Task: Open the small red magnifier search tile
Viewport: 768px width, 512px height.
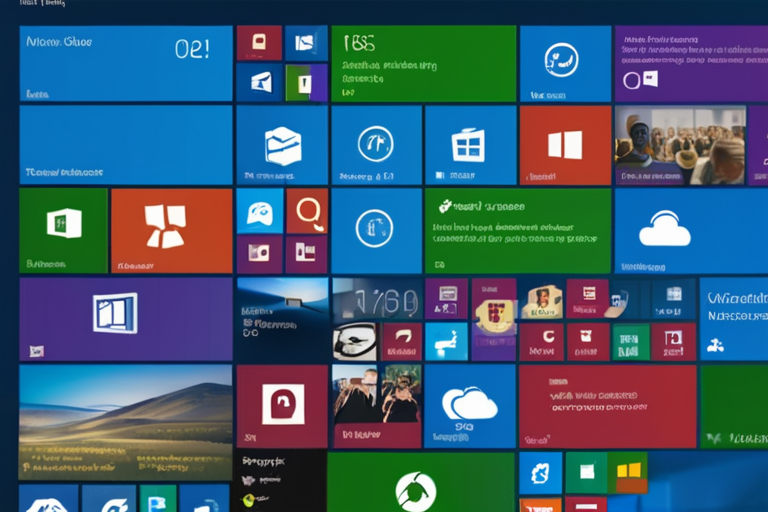Action: pos(307,210)
